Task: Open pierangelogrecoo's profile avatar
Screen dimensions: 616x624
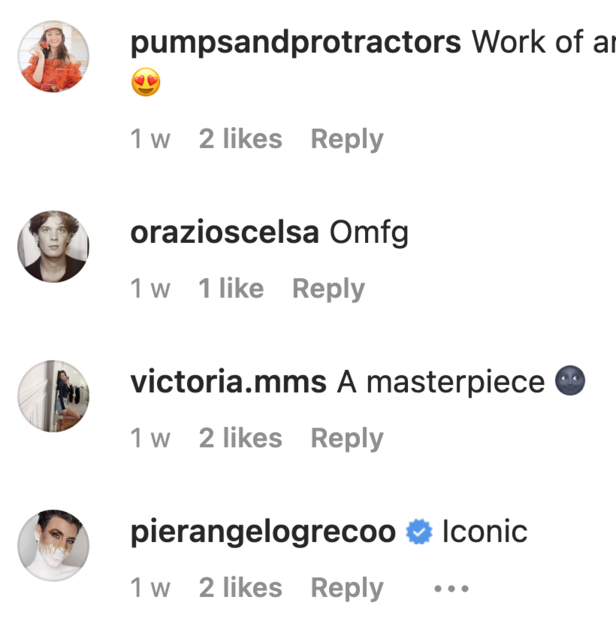Action: [54, 546]
